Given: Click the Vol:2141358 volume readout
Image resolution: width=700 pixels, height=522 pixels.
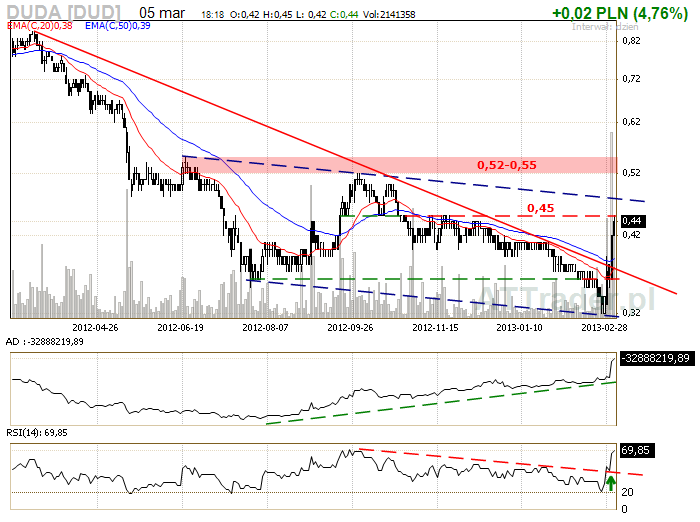Looking at the screenshot, I should (x=389, y=15).
